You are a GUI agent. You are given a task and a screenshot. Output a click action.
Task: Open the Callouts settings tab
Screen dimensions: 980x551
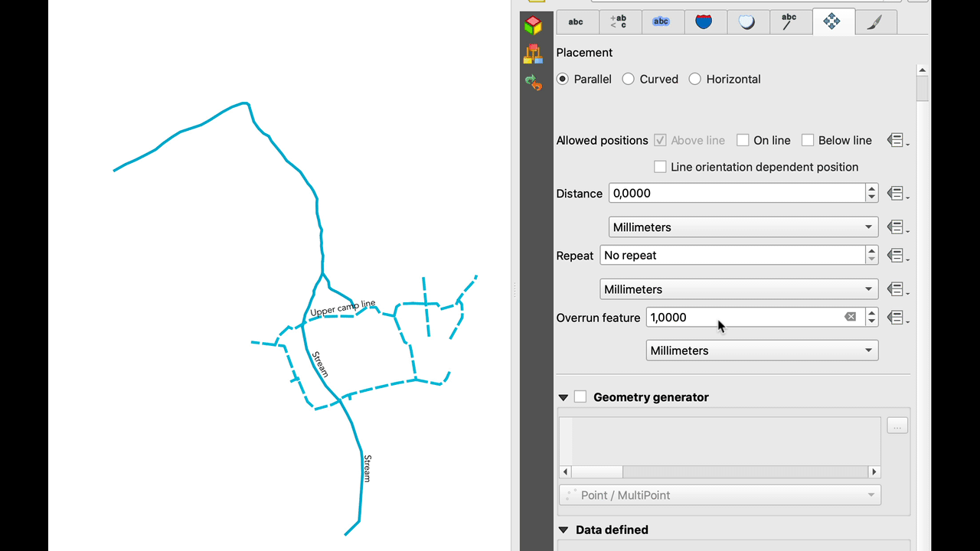[789, 21]
